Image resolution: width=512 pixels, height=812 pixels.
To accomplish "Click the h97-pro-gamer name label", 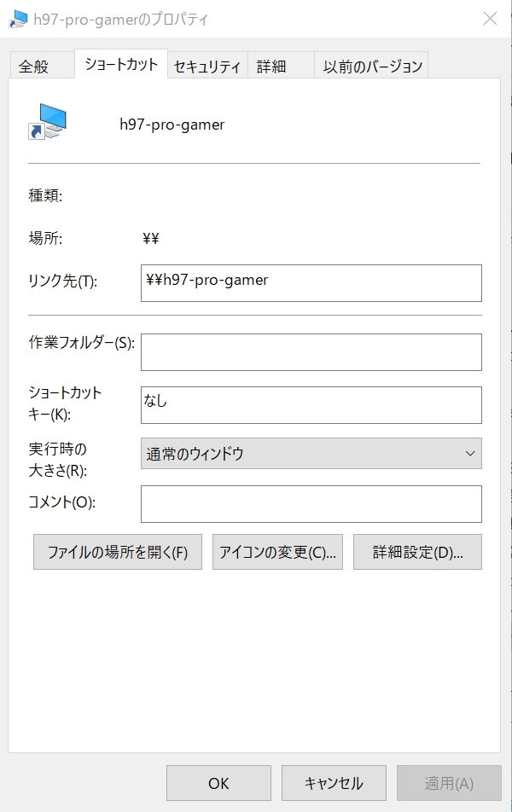I will 172,125.
